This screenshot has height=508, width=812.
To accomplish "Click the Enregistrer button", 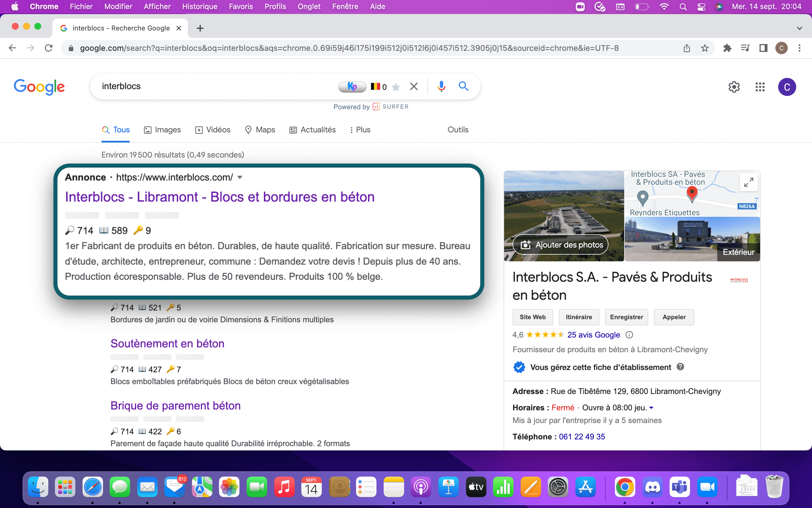I will click(626, 317).
